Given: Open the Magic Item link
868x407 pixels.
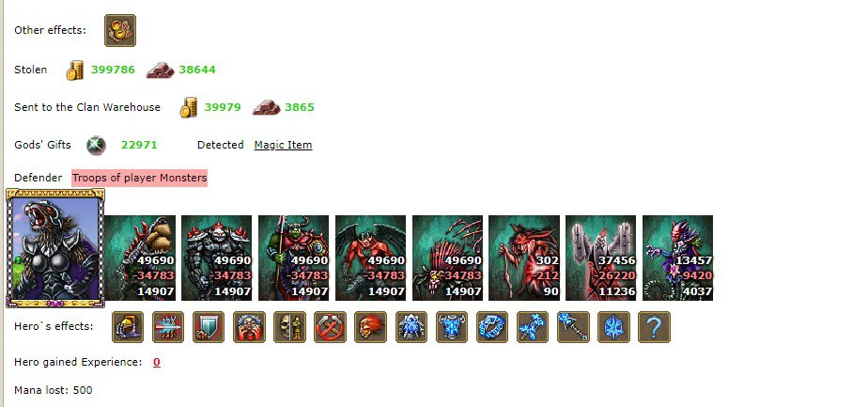Looking at the screenshot, I should [x=283, y=145].
